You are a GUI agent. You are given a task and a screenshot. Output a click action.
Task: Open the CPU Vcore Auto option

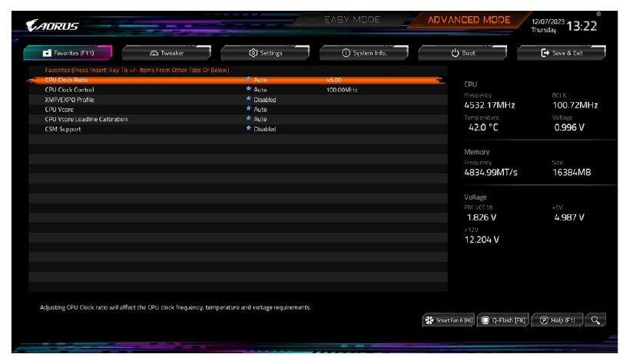click(260, 110)
